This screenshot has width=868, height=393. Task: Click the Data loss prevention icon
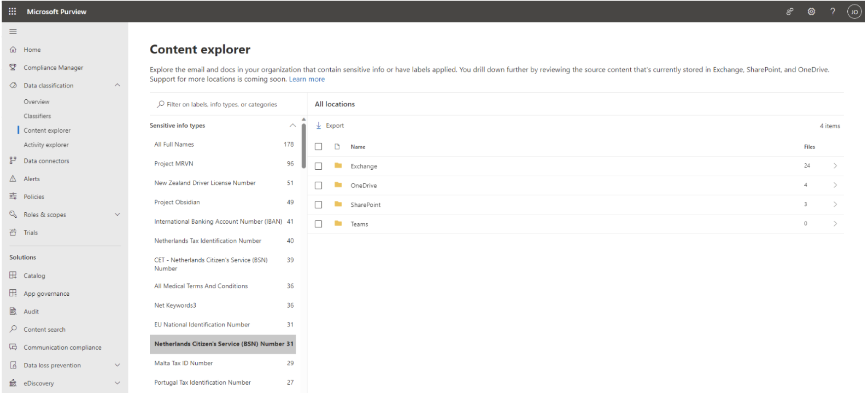point(13,365)
